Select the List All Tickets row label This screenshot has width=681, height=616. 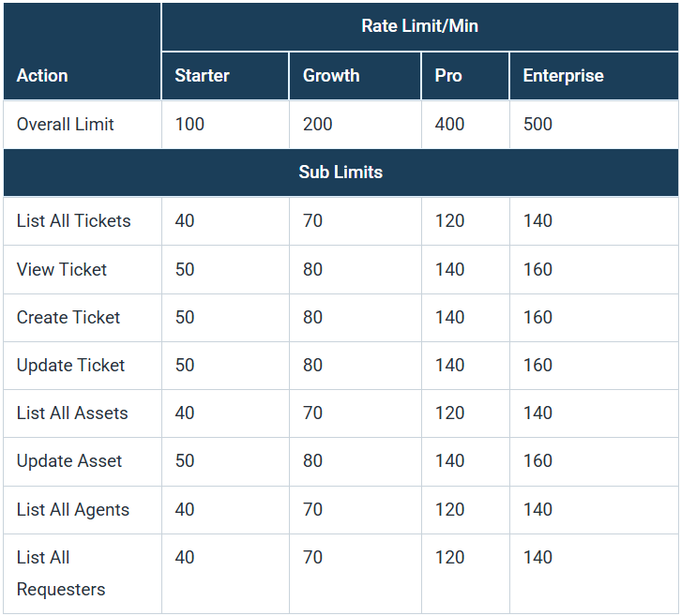[x=74, y=221]
